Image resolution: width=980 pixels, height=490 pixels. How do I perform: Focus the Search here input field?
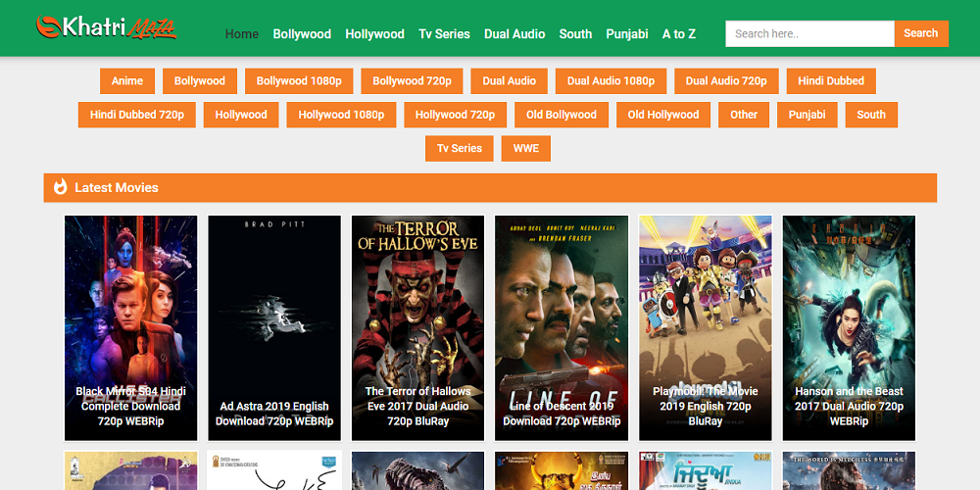tap(809, 33)
